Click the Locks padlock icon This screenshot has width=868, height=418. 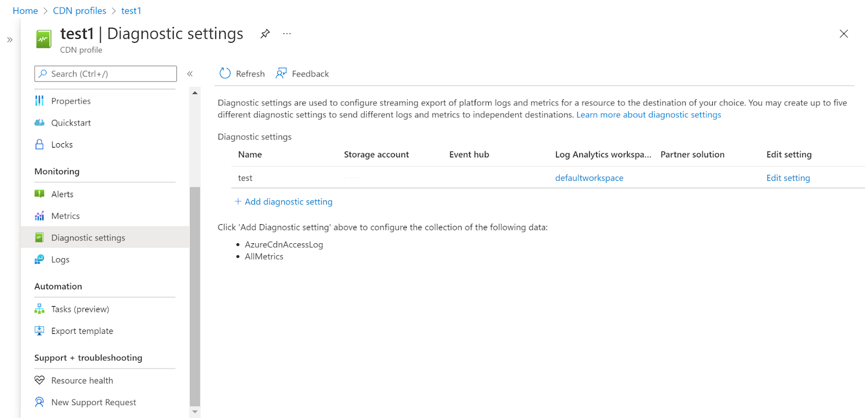point(40,144)
